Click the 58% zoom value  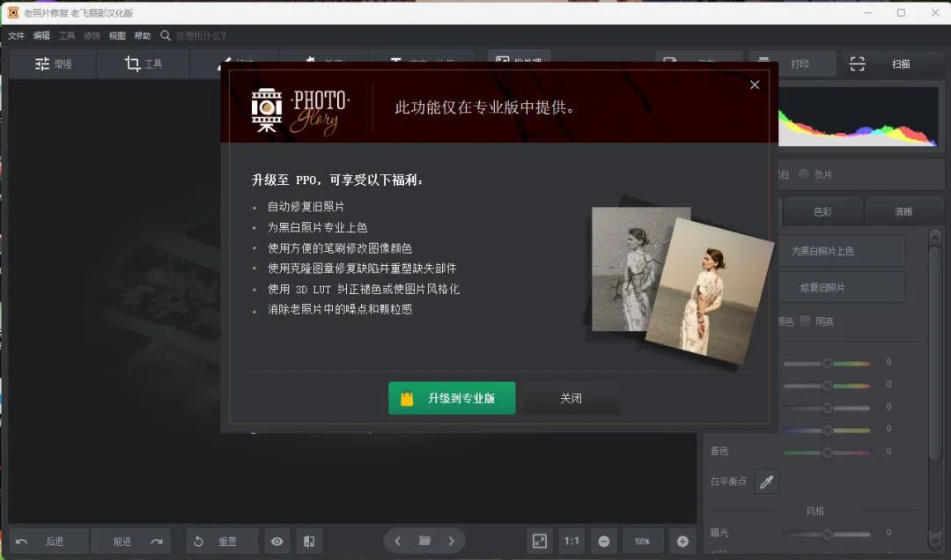coord(642,542)
